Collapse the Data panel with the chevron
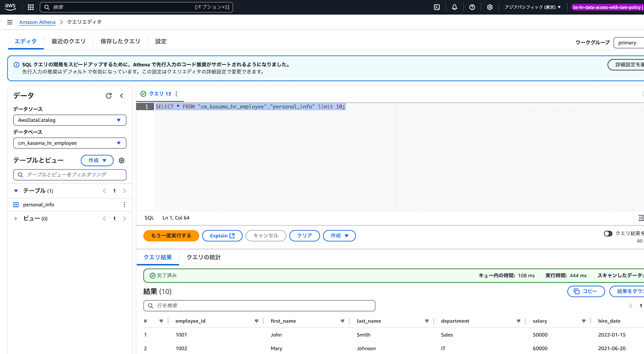This screenshot has height=354, width=644. pos(122,96)
